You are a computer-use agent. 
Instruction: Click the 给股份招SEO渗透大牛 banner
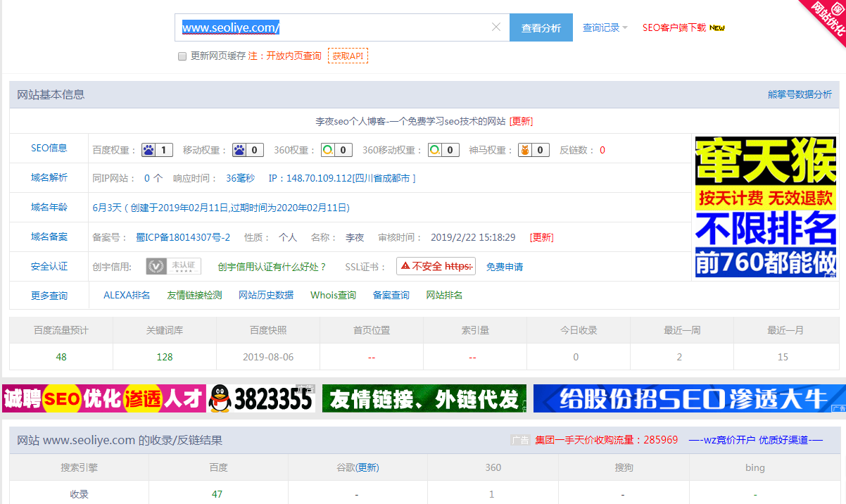pyautogui.click(x=690, y=398)
